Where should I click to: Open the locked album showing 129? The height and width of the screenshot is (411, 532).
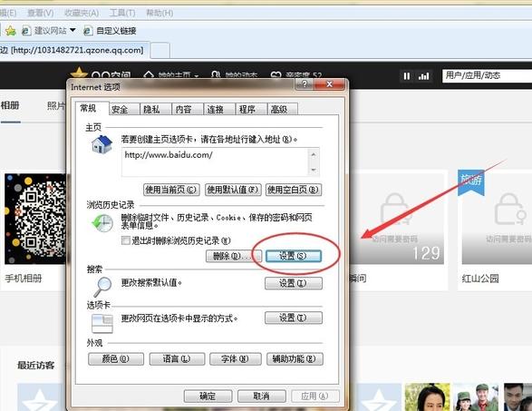tap(397, 218)
